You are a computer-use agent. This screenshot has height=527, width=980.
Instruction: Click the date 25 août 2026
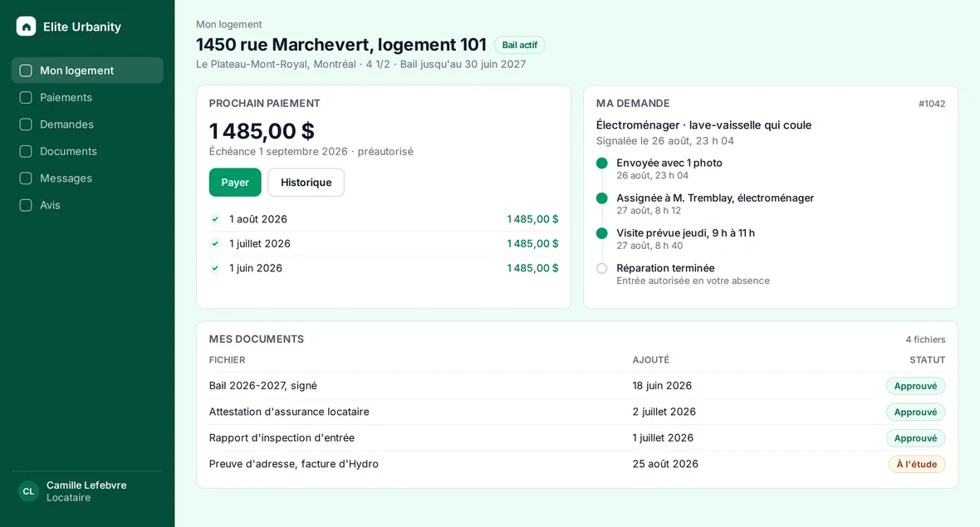(x=665, y=464)
